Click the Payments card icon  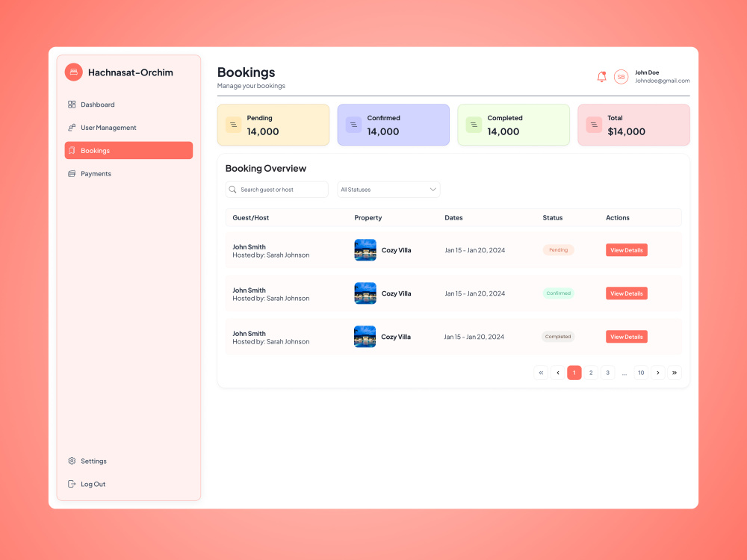click(72, 174)
